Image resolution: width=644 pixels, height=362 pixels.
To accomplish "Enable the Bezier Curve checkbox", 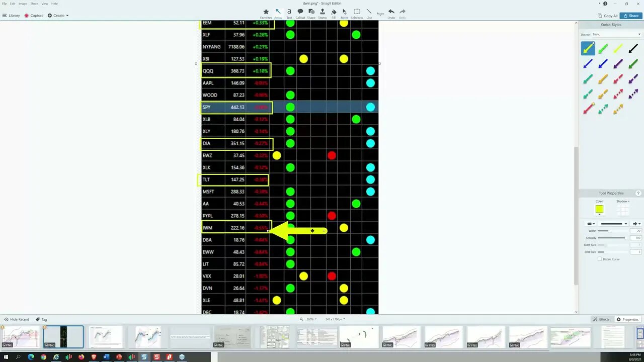I will click(599, 259).
